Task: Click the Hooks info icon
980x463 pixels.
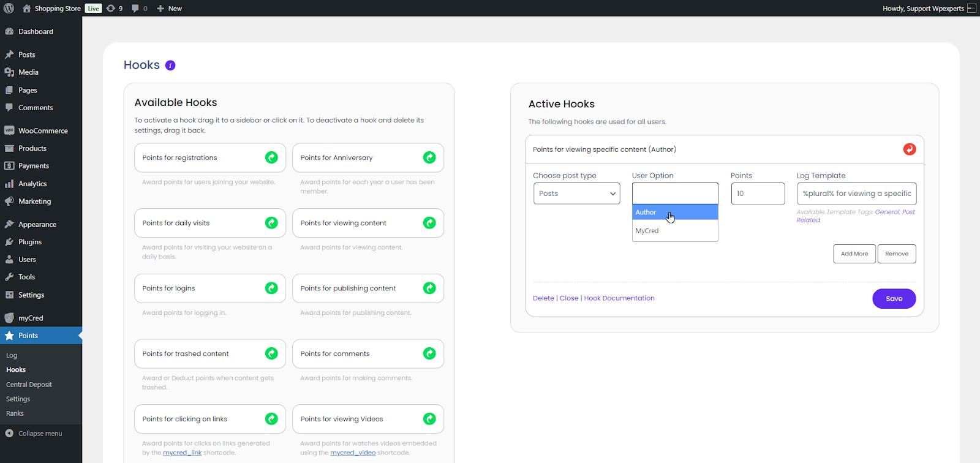Action: click(x=170, y=66)
